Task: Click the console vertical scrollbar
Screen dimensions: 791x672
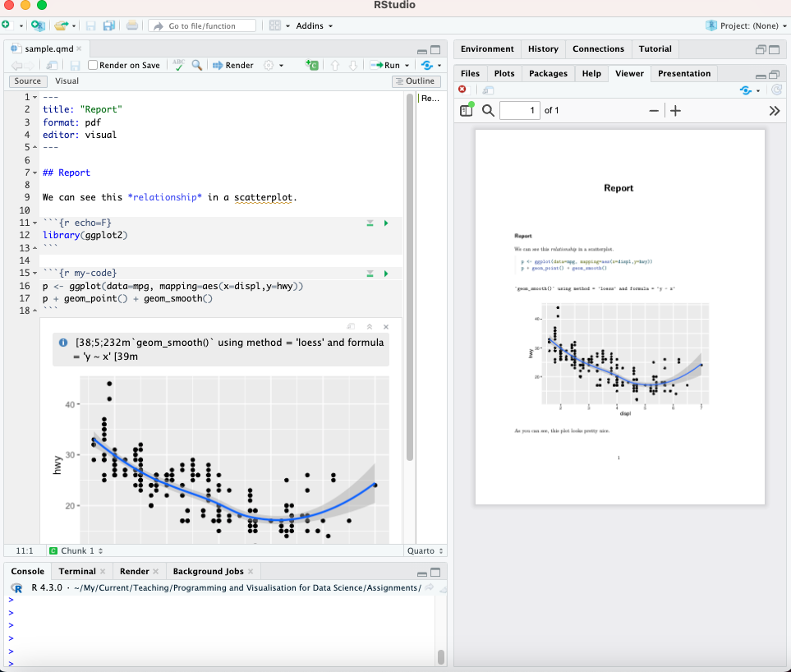Action: tap(441, 657)
